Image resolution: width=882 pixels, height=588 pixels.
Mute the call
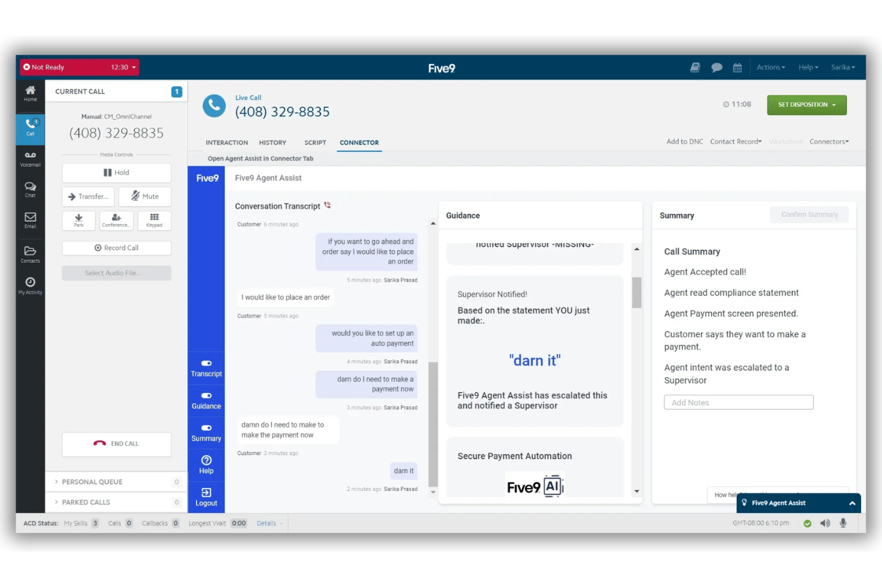pyautogui.click(x=145, y=196)
